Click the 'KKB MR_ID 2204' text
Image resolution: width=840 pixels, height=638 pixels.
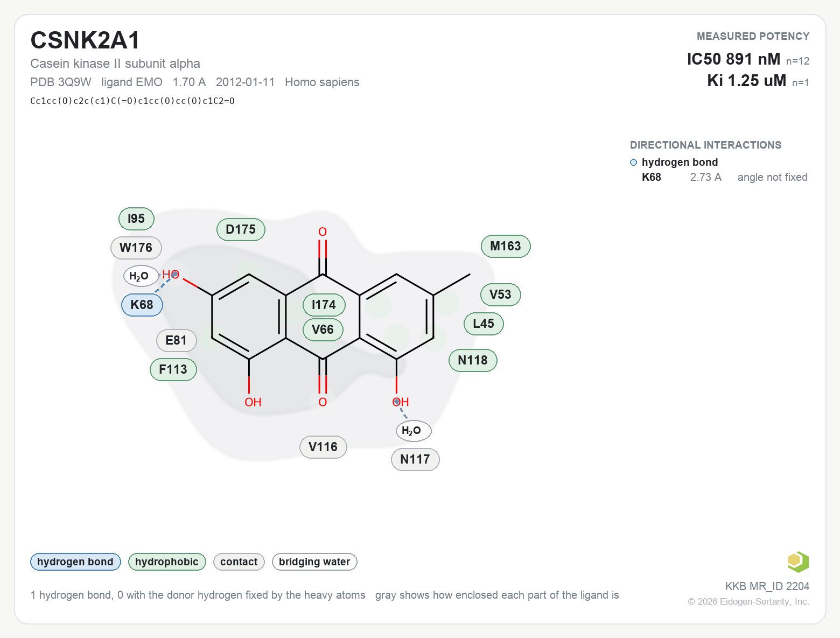(x=767, y=586)
